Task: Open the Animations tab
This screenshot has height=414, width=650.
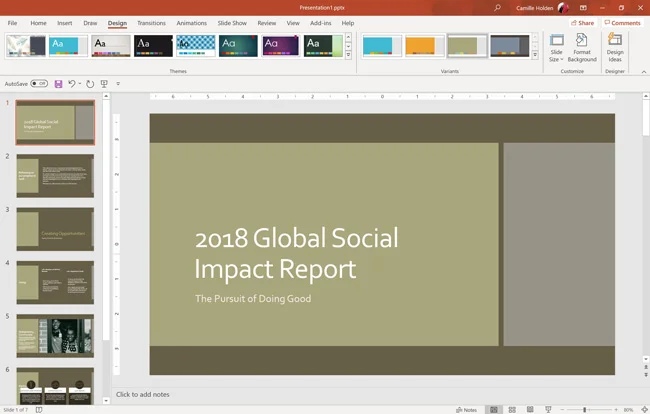Action: pyautogui.click(x=192, y=23)
